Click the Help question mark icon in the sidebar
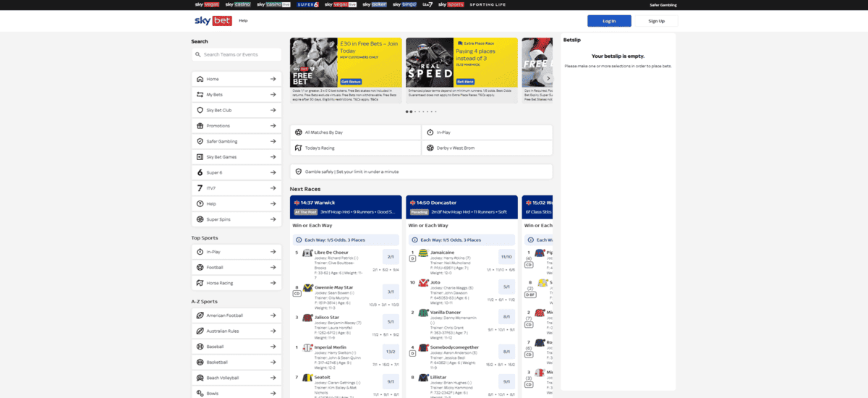The image size is (868, 398). click(x=200, y=203)
